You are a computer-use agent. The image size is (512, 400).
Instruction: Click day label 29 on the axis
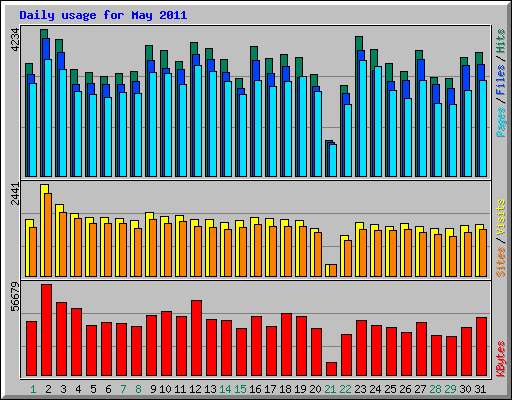coord(450,389)
